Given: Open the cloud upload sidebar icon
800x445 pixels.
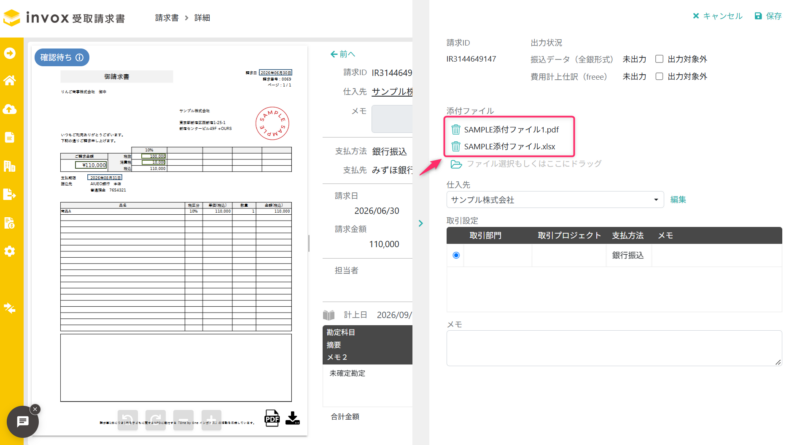Looking at the screenshot, I should pos(10,109).
